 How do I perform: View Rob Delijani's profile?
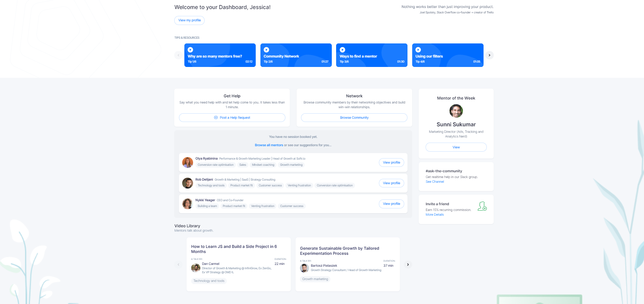point(392,183)
